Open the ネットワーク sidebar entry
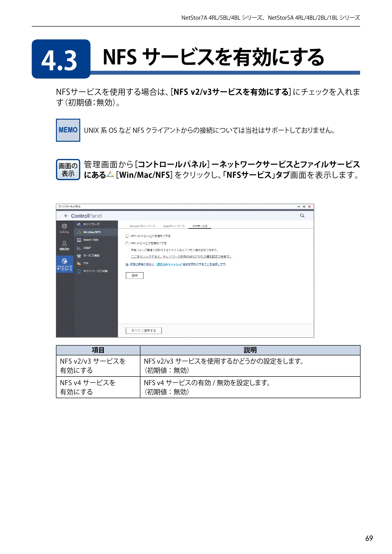This screenshot has height=554, width=392. [x=96, y=224]
